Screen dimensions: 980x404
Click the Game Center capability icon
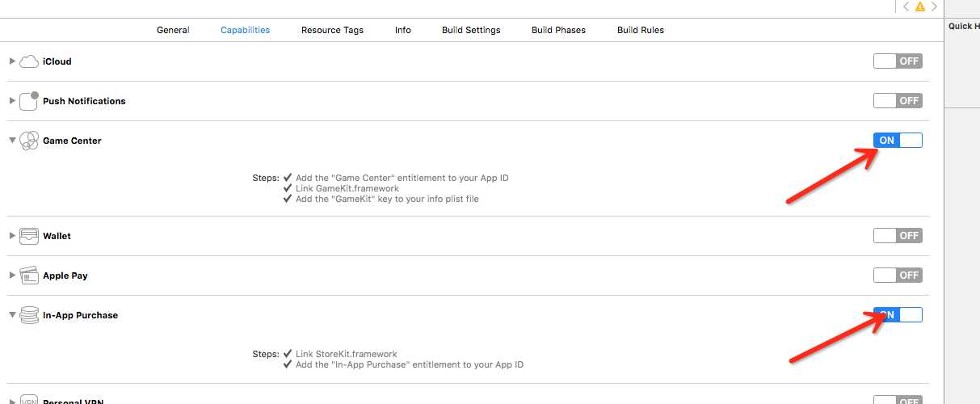(29, 141)
